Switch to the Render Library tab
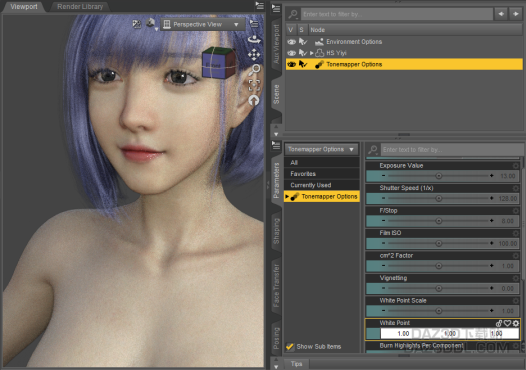526x370 pixels. point(80,7)
